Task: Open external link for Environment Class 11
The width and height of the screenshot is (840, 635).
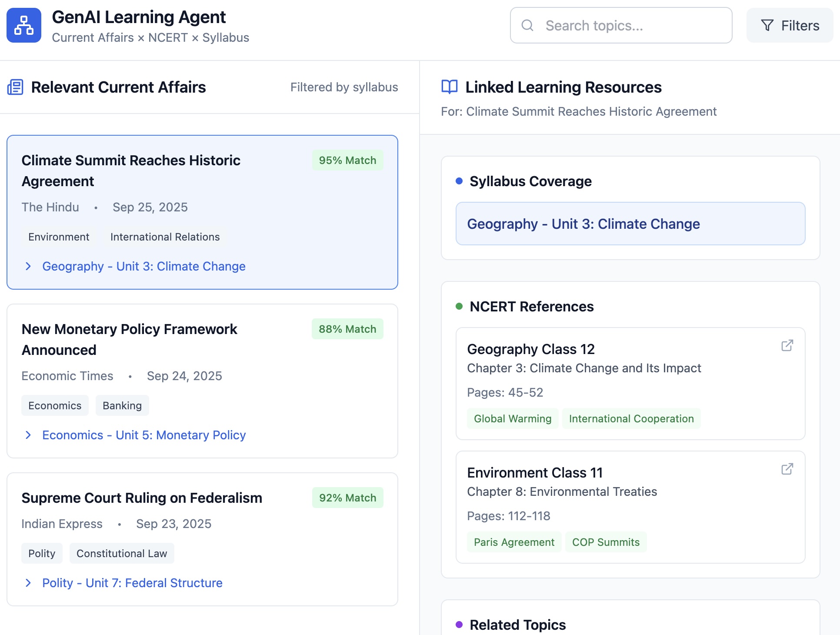Action: (x=787, y=469)
